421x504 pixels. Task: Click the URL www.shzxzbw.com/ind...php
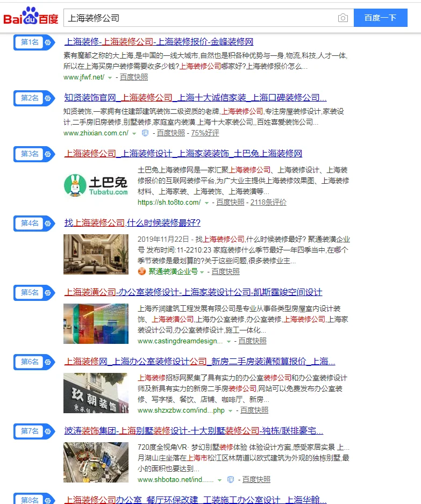tap(181, 410)
